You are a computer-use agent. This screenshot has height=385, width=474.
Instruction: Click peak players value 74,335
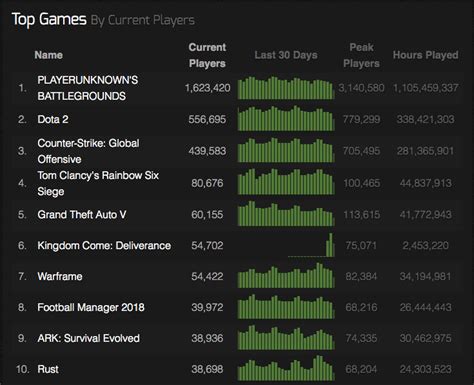click(x=361, y=338)
